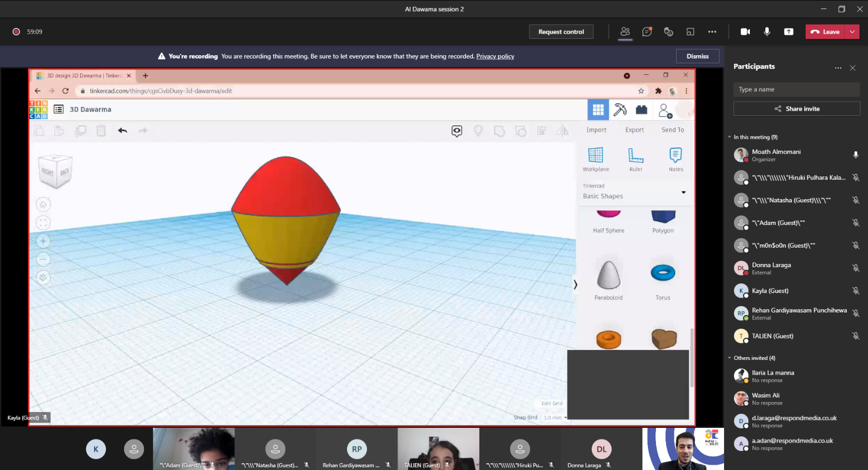Image resolution: width=868 pixels, height=470 pixels.
Task: Select the Notes tool
Action: click(676, 160)
